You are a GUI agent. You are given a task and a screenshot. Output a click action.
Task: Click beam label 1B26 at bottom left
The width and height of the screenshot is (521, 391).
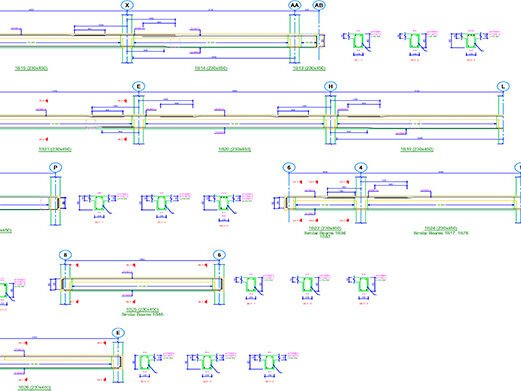[34, 388]
